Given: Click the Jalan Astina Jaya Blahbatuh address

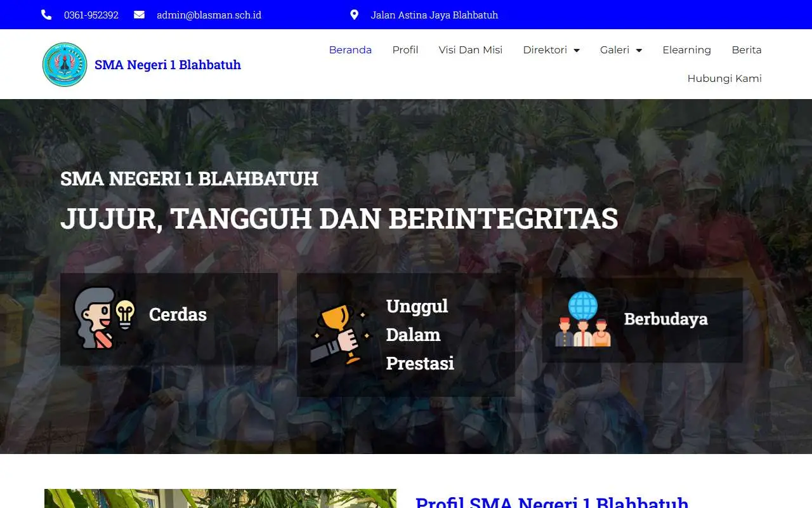Looking at the screenshot, I should (435, 15).
